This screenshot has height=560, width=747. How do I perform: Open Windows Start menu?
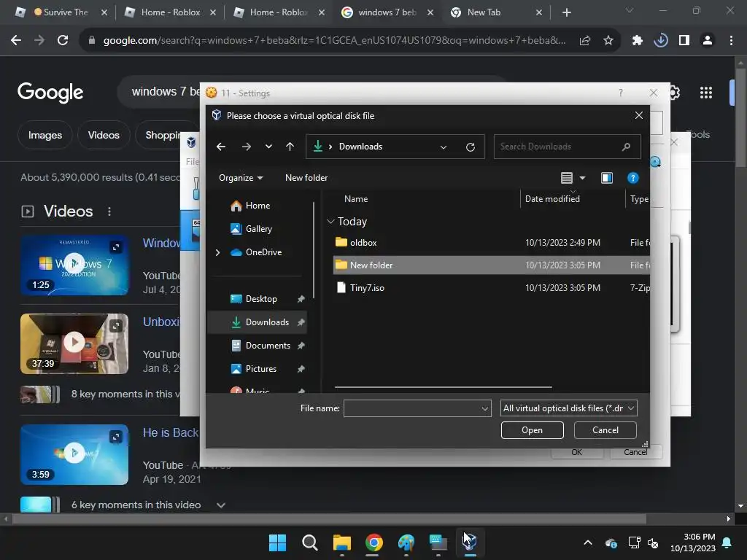277,542
